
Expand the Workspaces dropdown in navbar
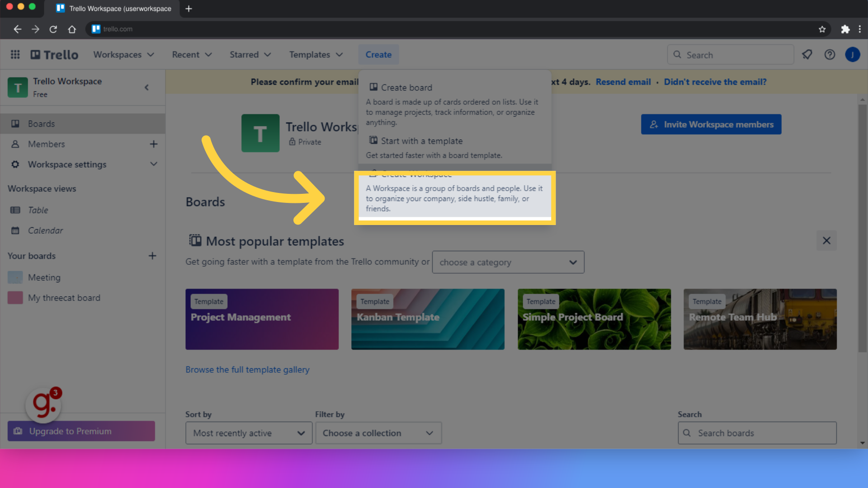pyautogui.click(x=123, y=55)
